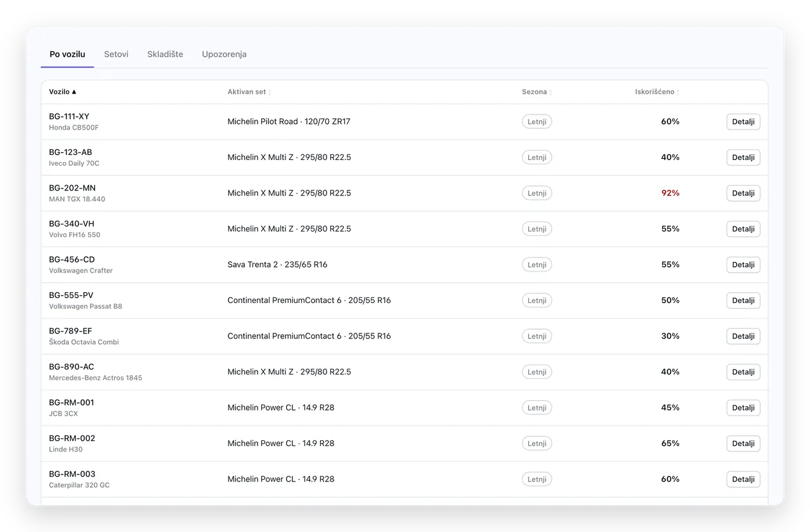Switch to the Setovi tab
Screen dimensions: 810x532
click(116, 54)
